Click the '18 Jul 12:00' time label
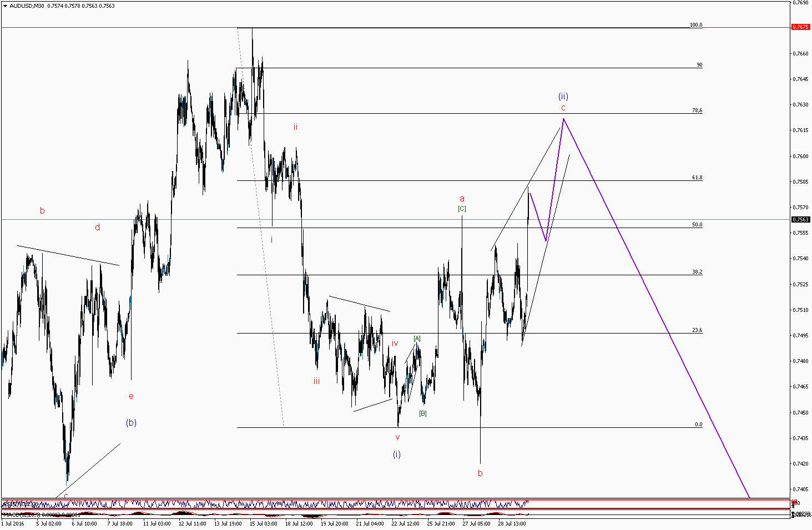The height and width of the screenshot is (530, 812). click(299, 523)
